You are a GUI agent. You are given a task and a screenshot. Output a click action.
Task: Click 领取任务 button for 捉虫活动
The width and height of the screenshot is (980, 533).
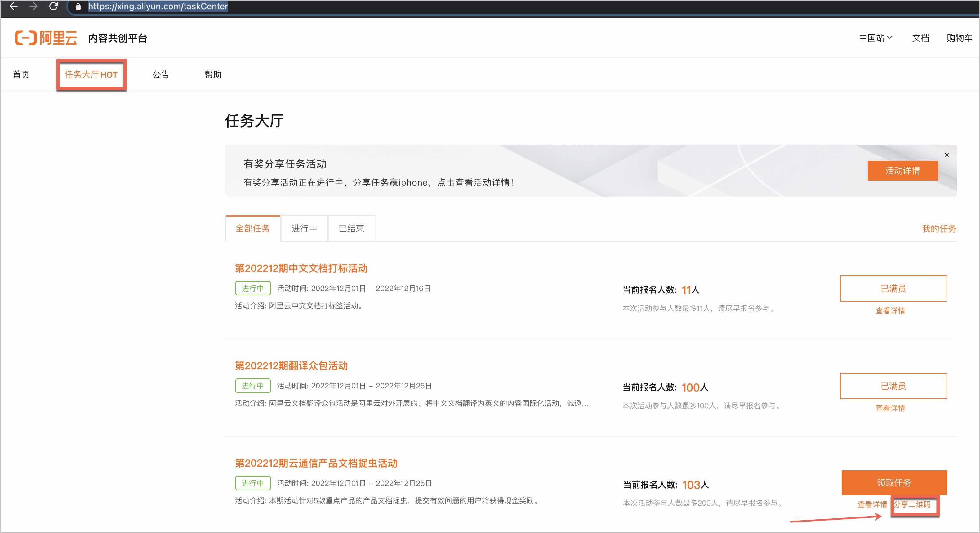click(x=894, y=482)
